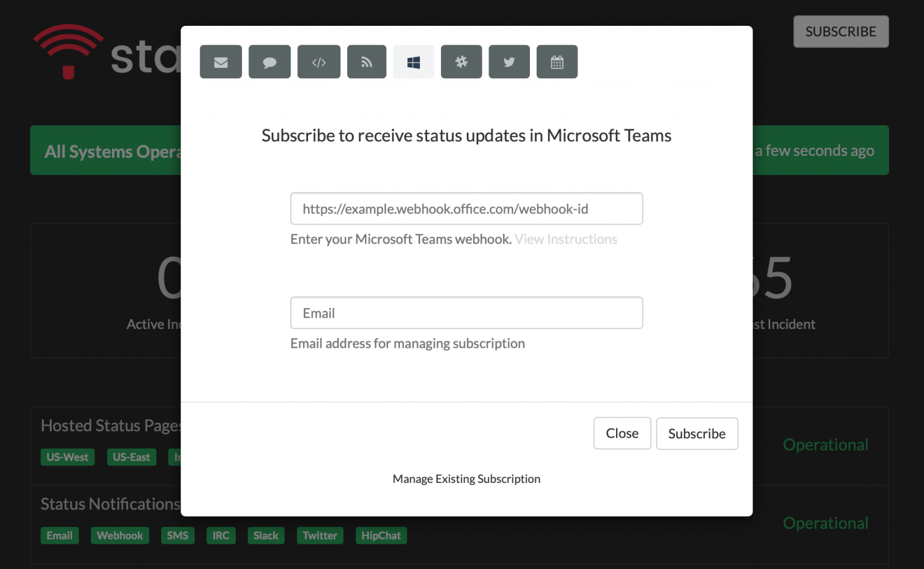The height and width of the screenshot is (569, 924).
Task: Select the Slack notification badge
Action: pos(266,535)
